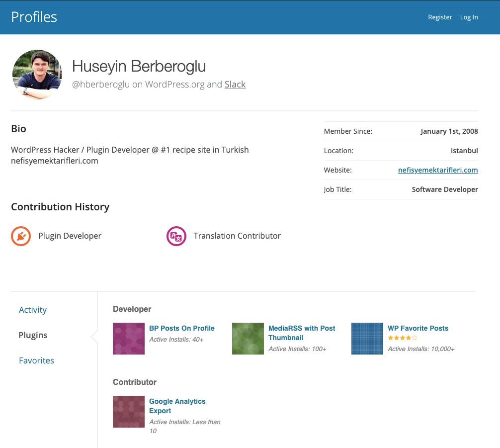Viewport: 500px width, 448px height.
Task: Click the bio text mentioning nefisyemektarifleri.com
Action: click(130, 155)
